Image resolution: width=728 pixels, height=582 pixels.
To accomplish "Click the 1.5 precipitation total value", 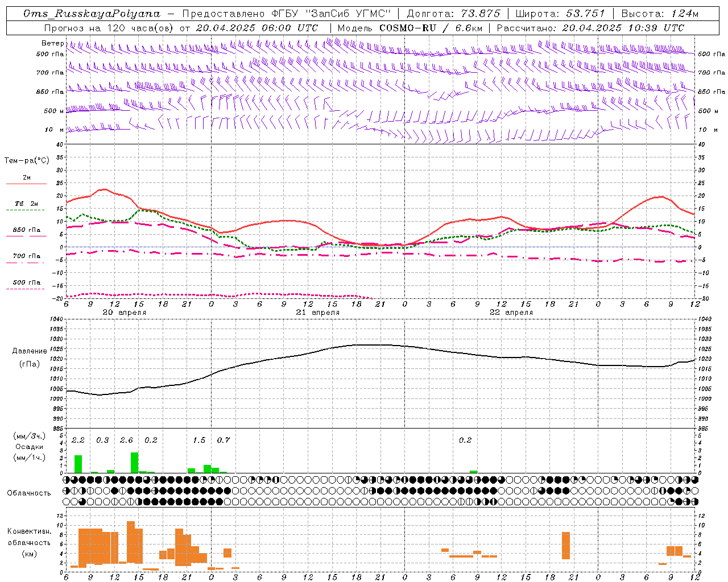I will pos(199,440).
